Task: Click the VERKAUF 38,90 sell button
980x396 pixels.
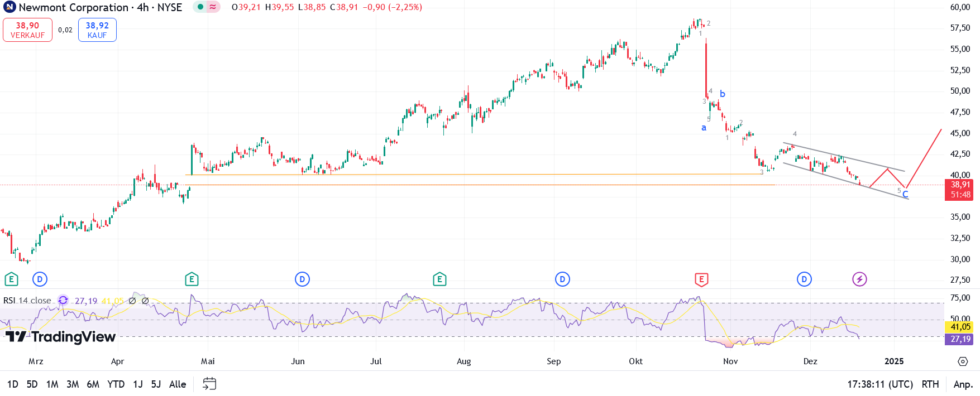Action: click(x=27, y=30)
